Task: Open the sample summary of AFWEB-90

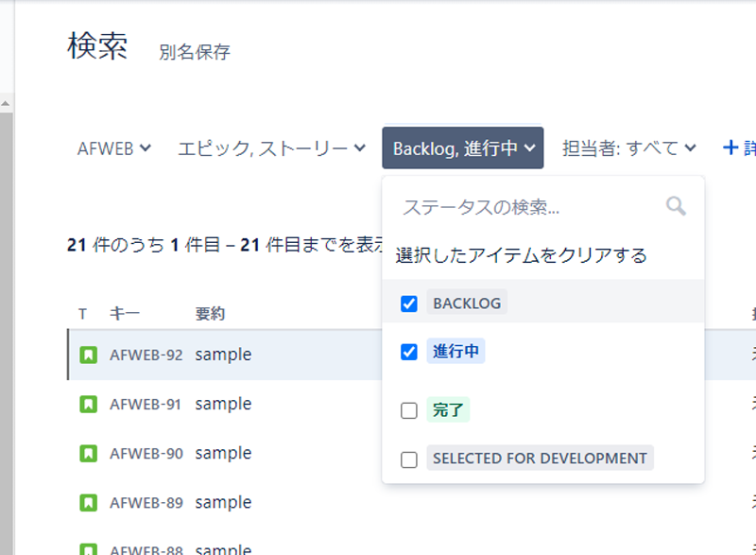Action: (x=223, y=453)
